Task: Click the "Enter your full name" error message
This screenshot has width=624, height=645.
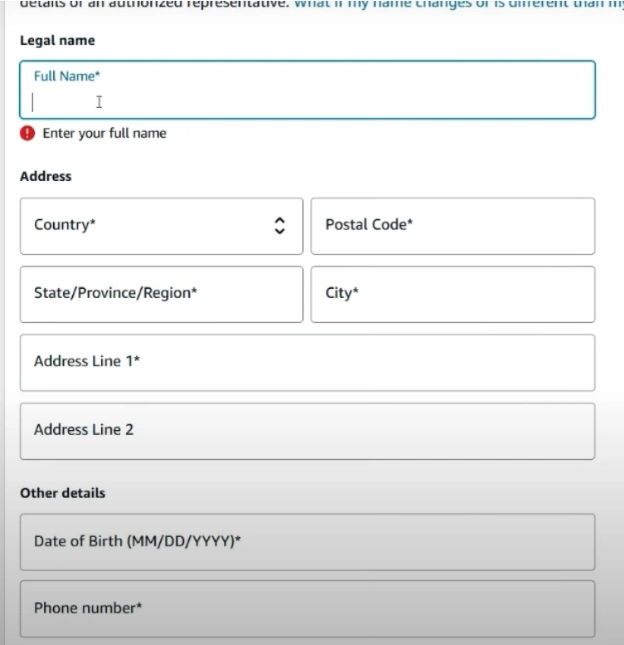Action: tap(104, 133)
